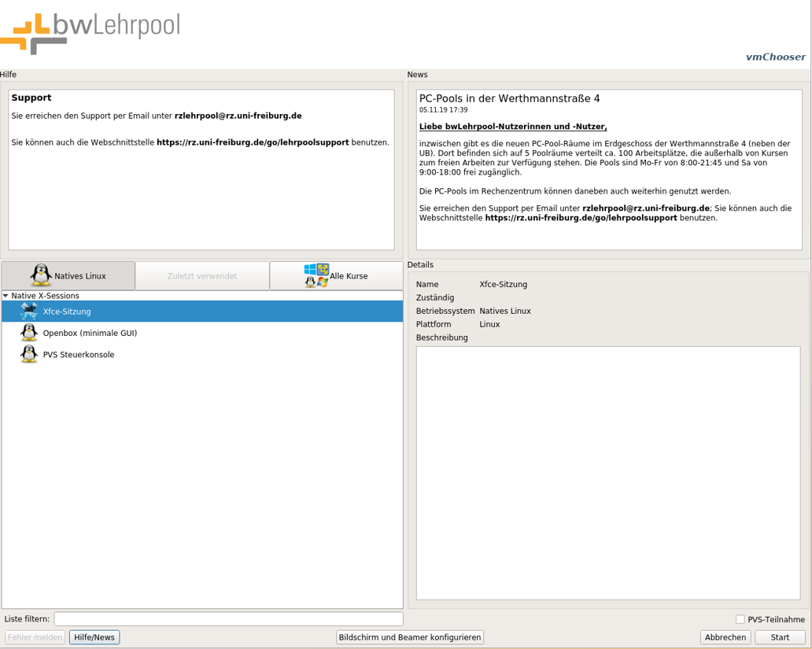Switch to the Alle Kurse tab
The height and width of the screenshot is (649, 812).
click(336, 276)
